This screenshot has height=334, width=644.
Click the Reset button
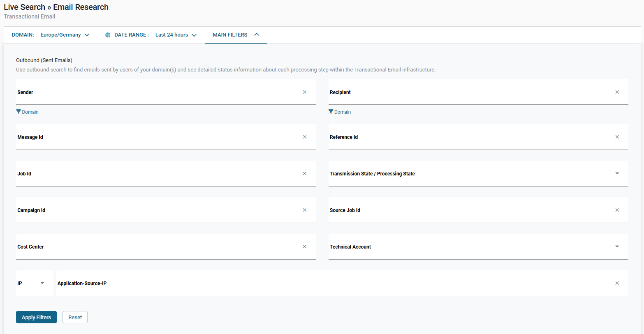[75, 317]
